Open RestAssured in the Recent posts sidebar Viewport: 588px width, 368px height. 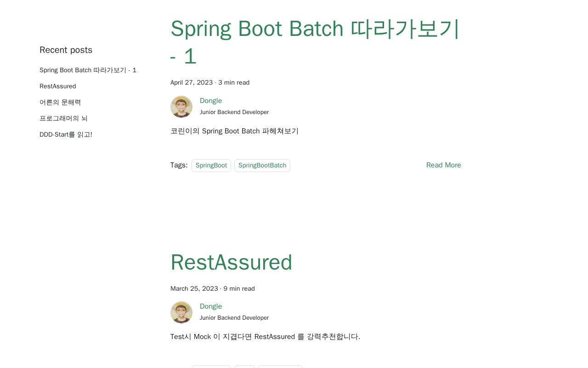tap(58, 86)
